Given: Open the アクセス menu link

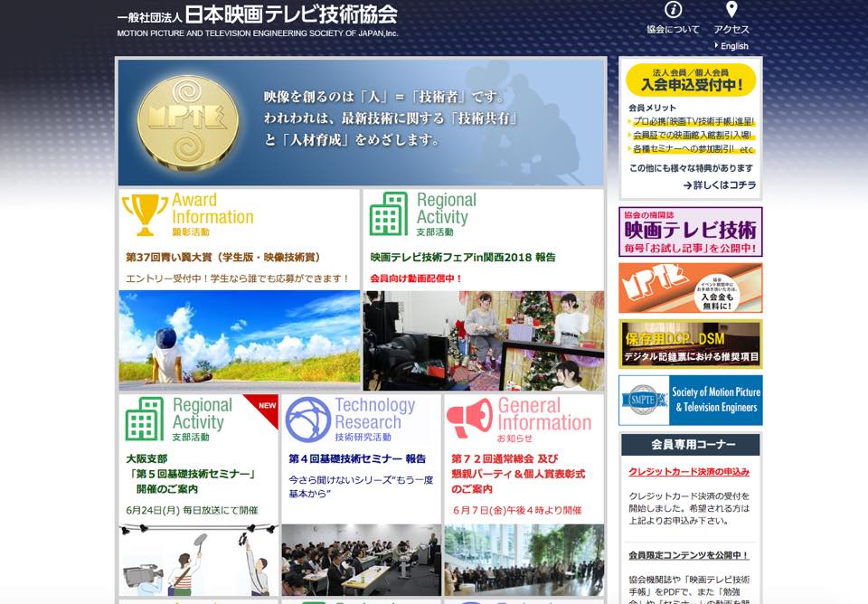Looking at the screenshot, I should [x=731, y=29].
